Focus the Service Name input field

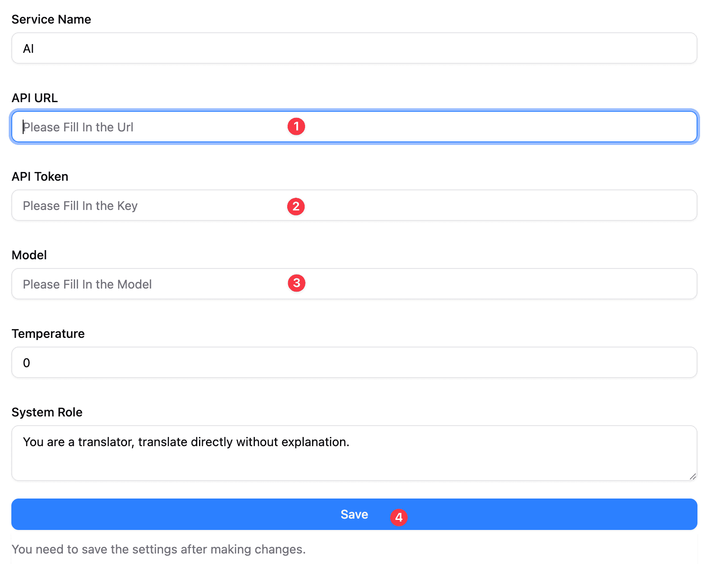click(354, 48)
